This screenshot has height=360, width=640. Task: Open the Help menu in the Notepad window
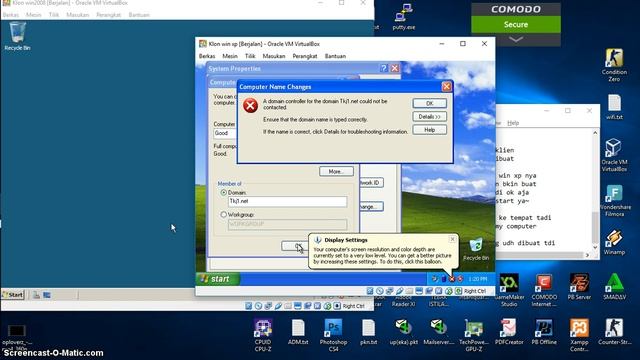tap(513, 123)
